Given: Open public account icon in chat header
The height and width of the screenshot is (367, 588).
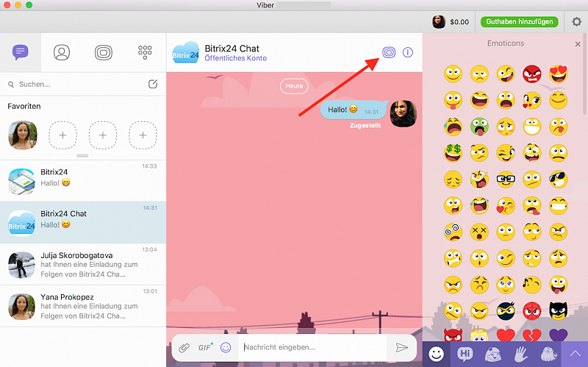Looking at the screenshot, I should coord(389,52).
